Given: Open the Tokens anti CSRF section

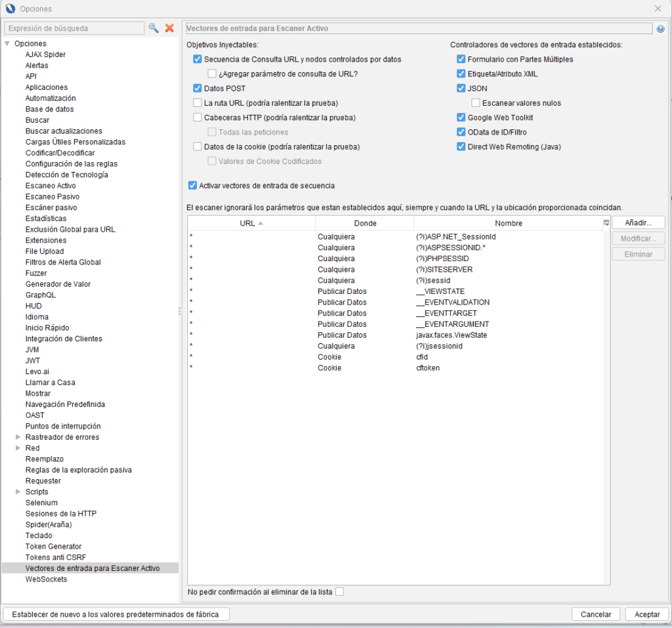Looking at the screenshot, I should pos(56,557).
